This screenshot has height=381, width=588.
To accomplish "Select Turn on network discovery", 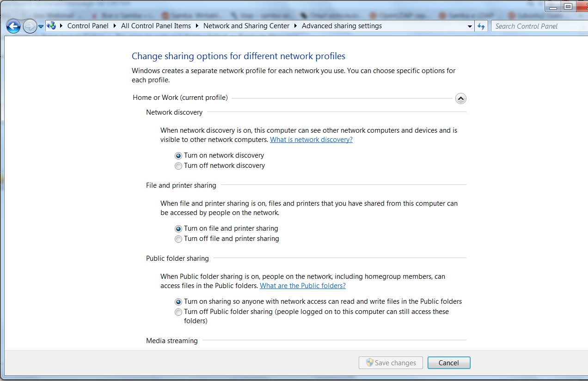I will click(x=178, y=156).
